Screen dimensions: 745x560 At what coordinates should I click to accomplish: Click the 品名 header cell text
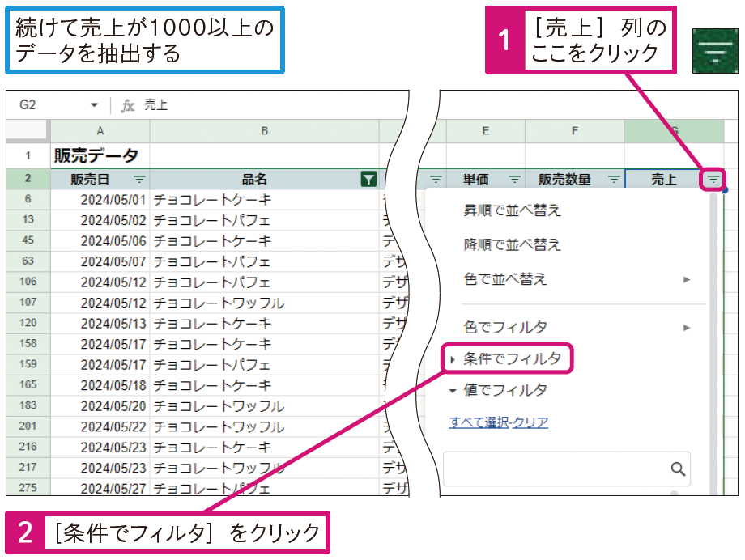pos(254,179)
